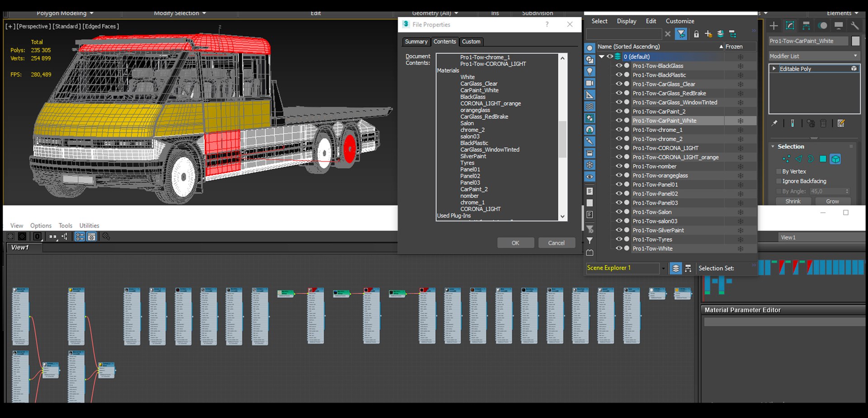The width and height of the screenshot is (868, 418).
Task: Hide Pro1-Tow-Tyres with its eye icon
Action: point(618,239)
